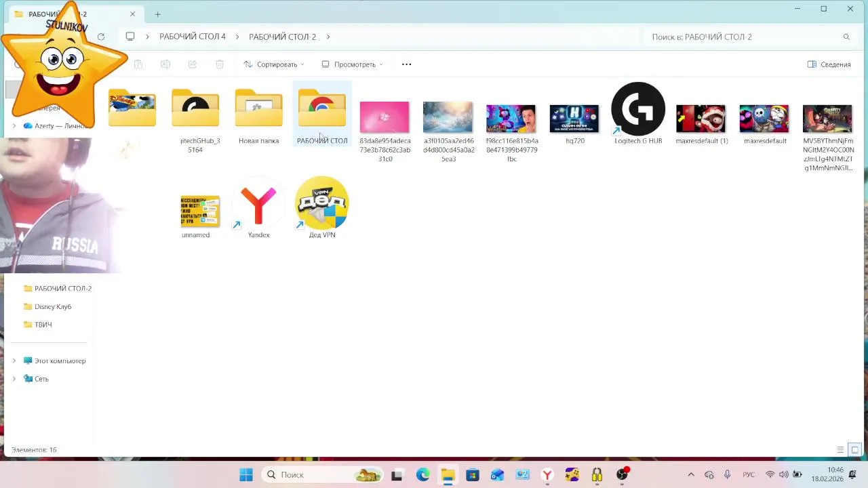Open the volume speaker tray icon
The height and width of the screenshot is (488, 868).
(x=784, y=474)
